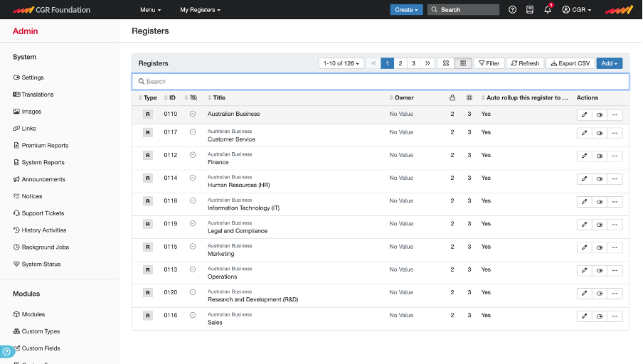The image size is (643, 364).
Task: Open more actions for Australian Business 0110
Action: point(615,114)
